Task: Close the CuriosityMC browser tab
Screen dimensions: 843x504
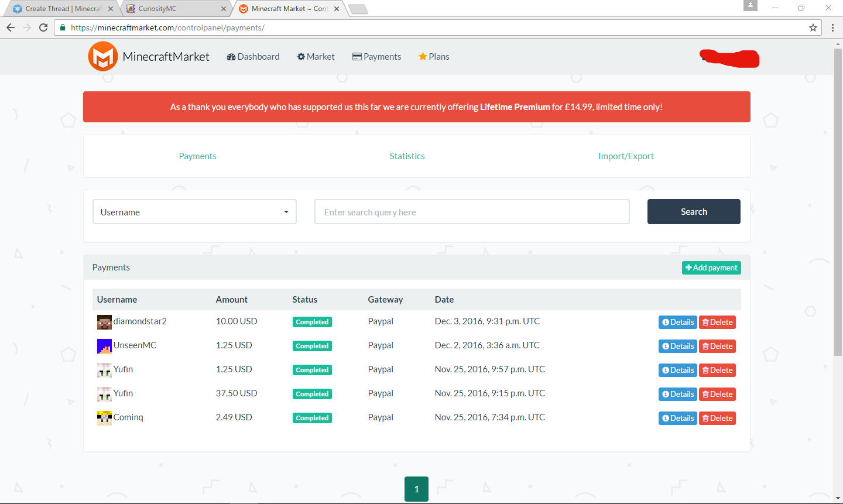Action: [x=224, y=9]
